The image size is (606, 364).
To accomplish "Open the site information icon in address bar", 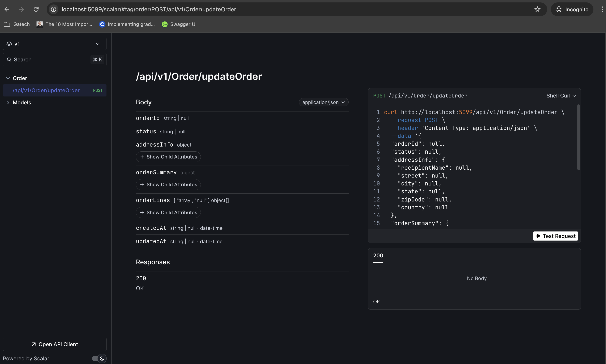I will point(54,9).
